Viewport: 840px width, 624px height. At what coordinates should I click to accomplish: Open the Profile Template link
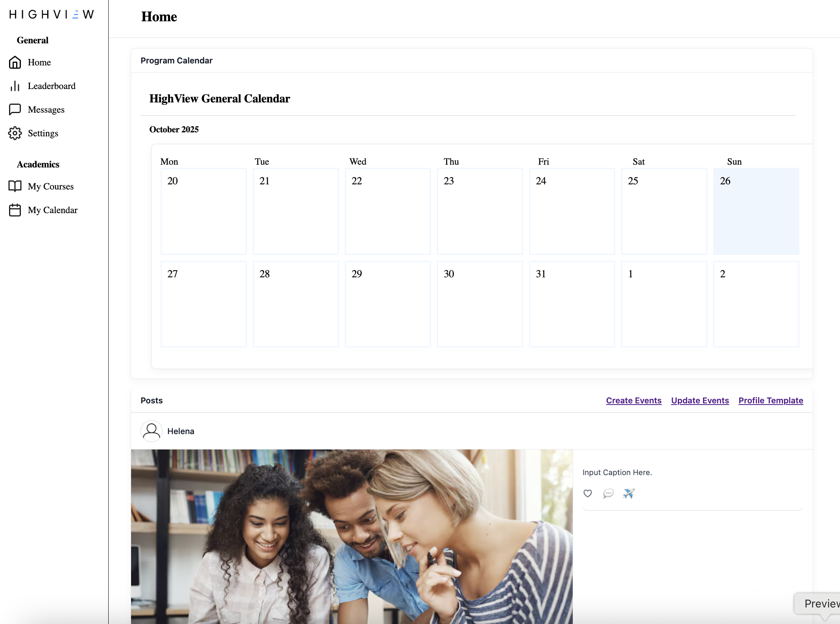771,401
